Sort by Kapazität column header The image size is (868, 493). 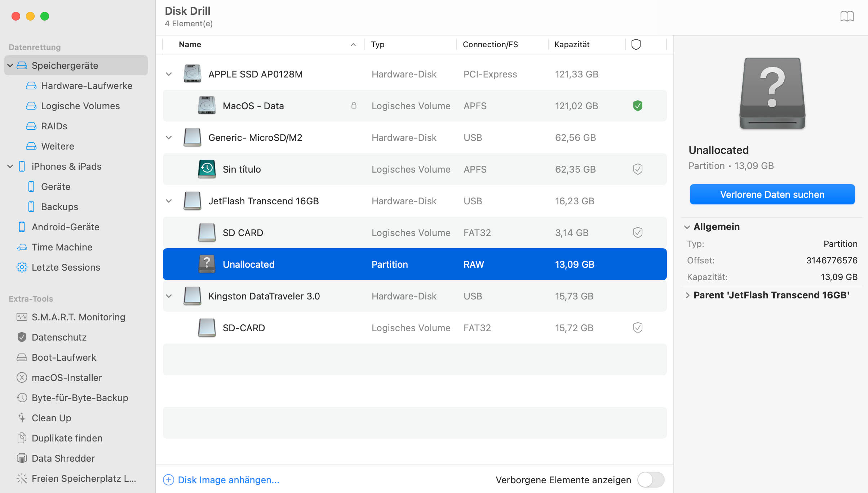click(x=572, y=44)
